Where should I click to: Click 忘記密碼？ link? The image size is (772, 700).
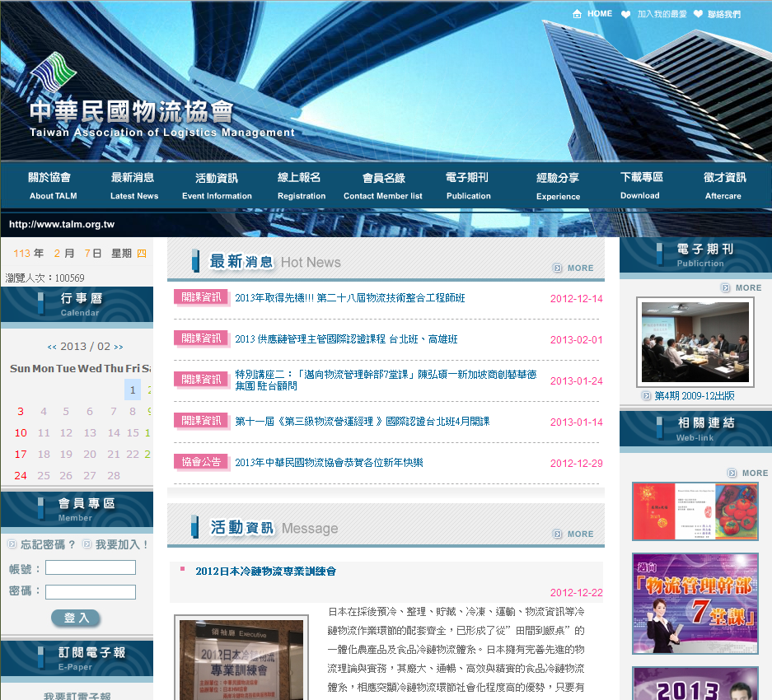click(x=48, y=544)
